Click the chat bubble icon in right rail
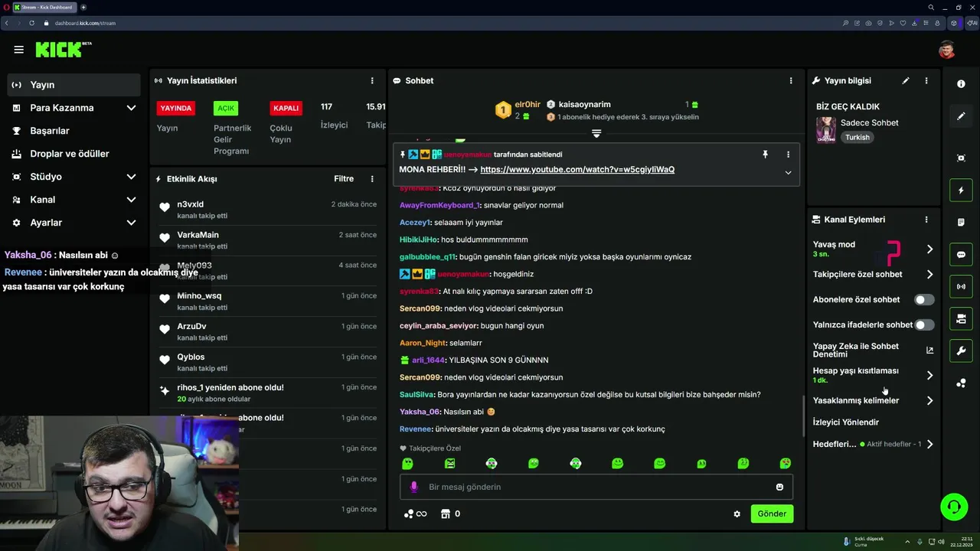The height and width of the screenshot is (551, 980). 961,255
